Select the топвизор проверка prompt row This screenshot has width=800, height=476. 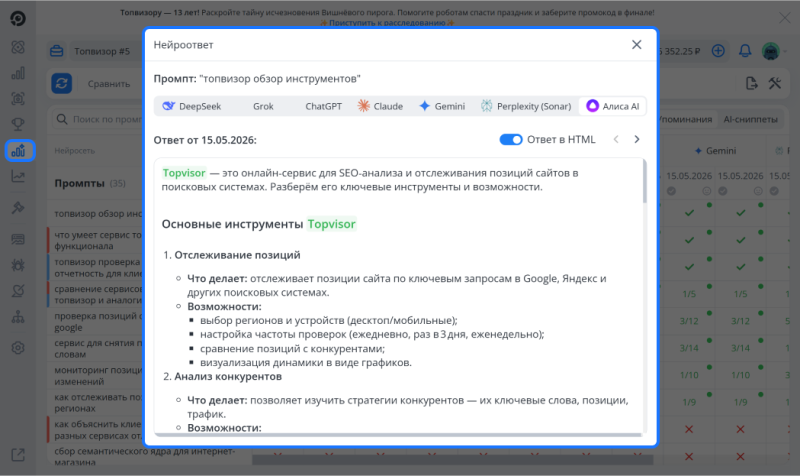point(97,267)
